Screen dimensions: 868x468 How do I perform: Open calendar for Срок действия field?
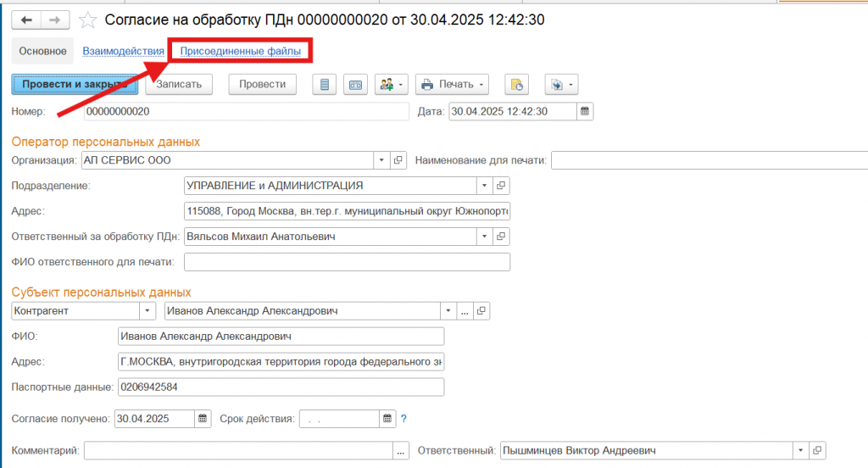click(x=388, y=418)
